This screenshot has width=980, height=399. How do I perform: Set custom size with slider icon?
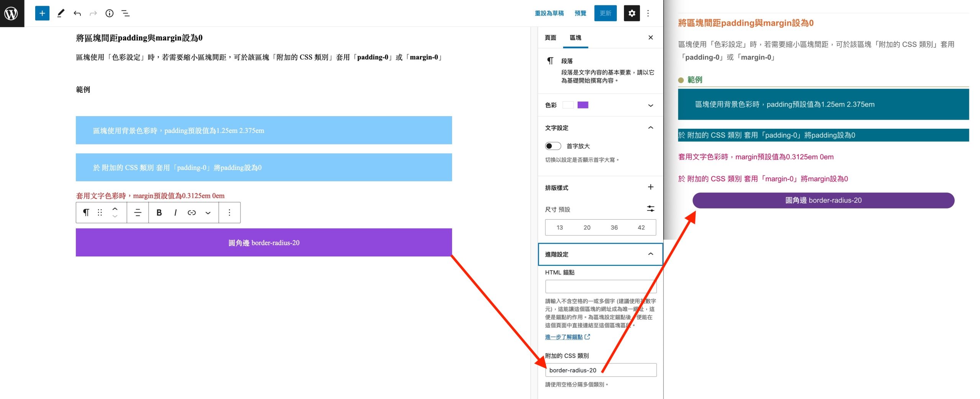click(650, 209)
